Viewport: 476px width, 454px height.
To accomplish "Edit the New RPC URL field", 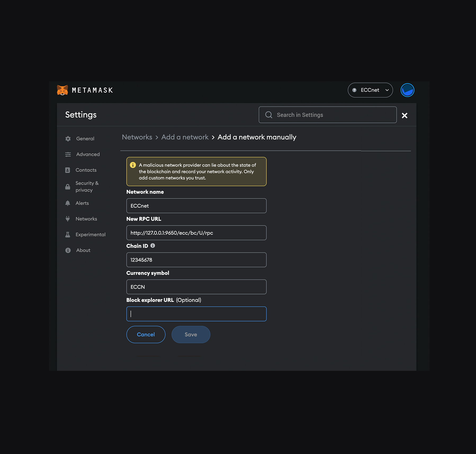I will click(196, 233).
